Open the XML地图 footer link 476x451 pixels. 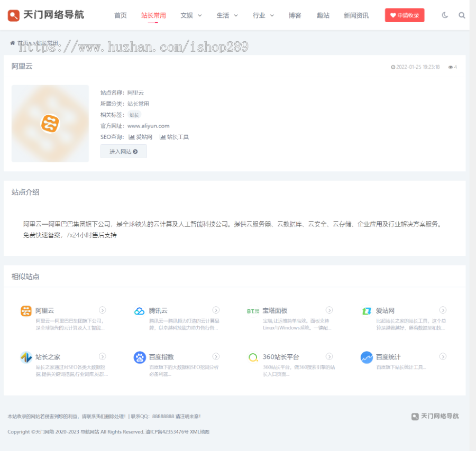pyautogui.click(x=199, y=431)
